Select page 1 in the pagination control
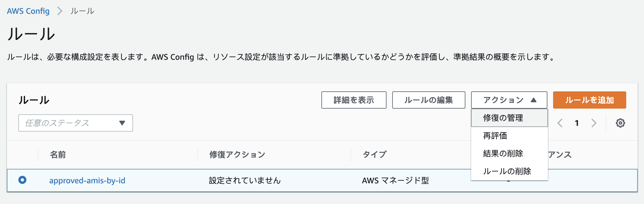The height and width of the screenshot is (204, 644). pos(577,123)
